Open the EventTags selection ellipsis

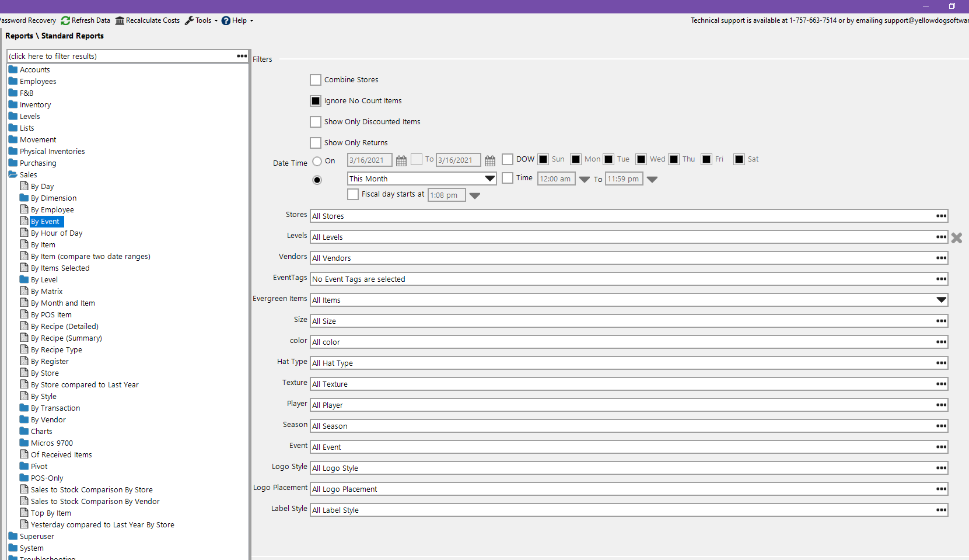coord(942,279)
